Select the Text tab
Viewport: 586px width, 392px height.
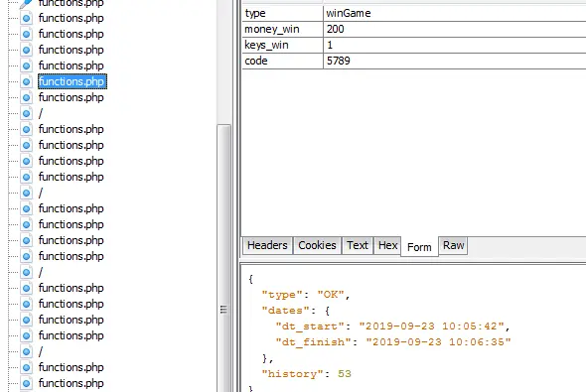coord(358,245)
